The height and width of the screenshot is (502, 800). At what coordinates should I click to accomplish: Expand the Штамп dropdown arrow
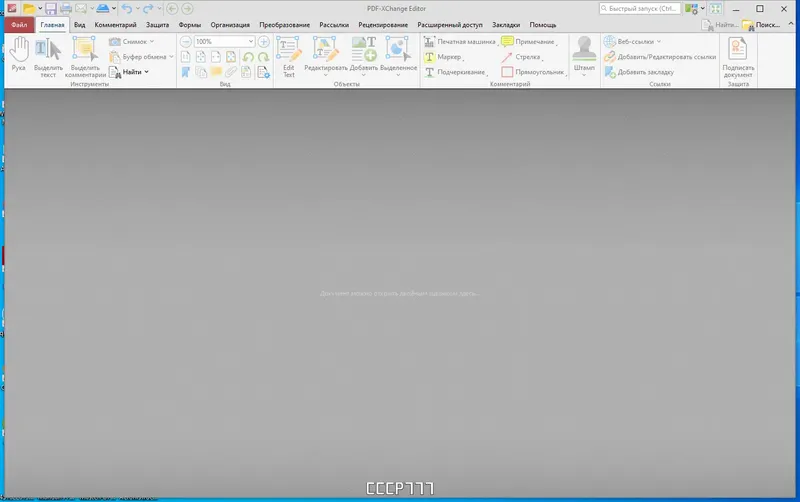[x=584, y=75]
